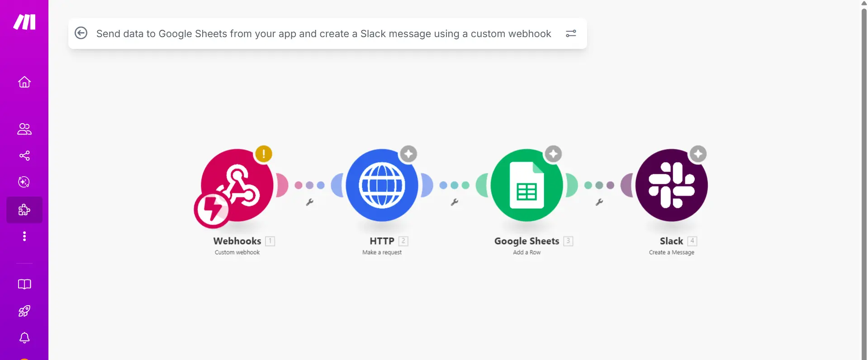The image size is (868, 360).
Task: Go back with the circled arrow button
Action: click(x=81, y=33)
